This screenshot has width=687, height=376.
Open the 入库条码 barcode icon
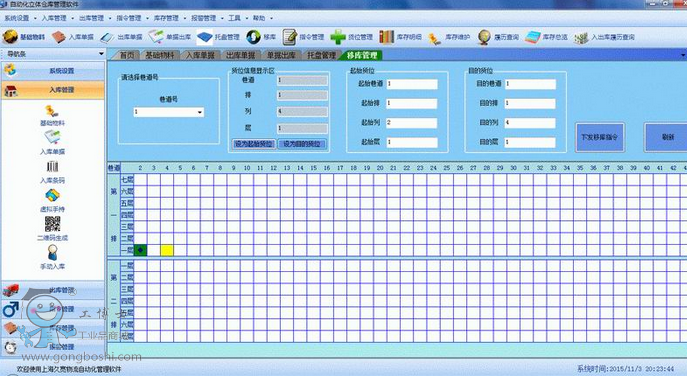point(53,167)
